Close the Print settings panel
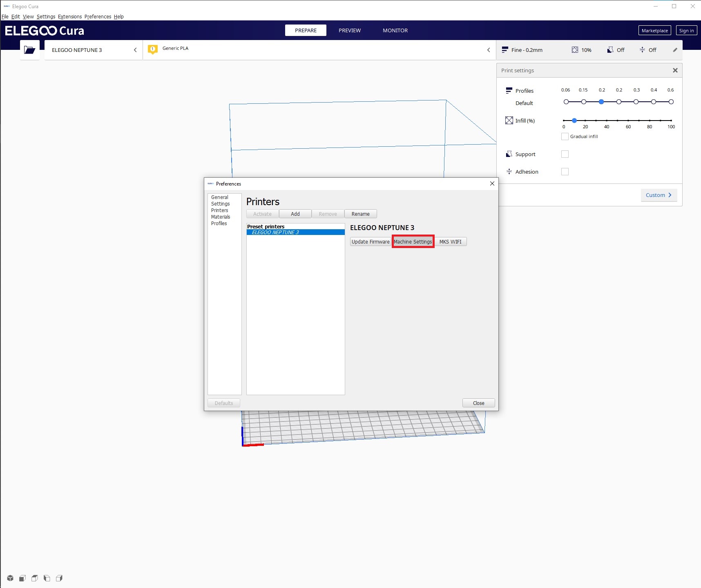The width and height of the screenshot is (701, 588). pyautogui.click(x=675, y=70)
